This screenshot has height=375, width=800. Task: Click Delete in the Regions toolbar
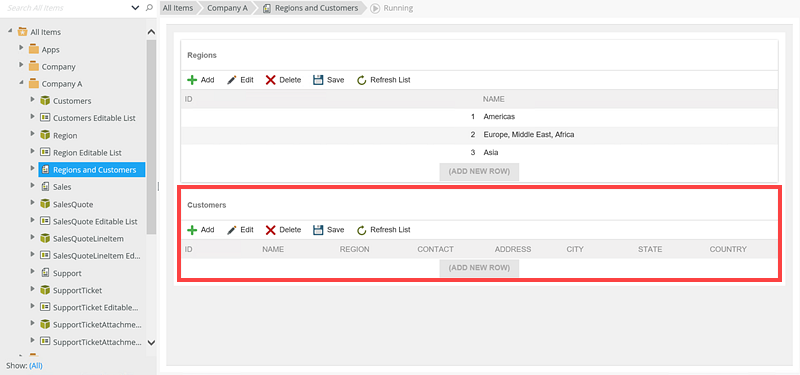(x=283, y=80)
